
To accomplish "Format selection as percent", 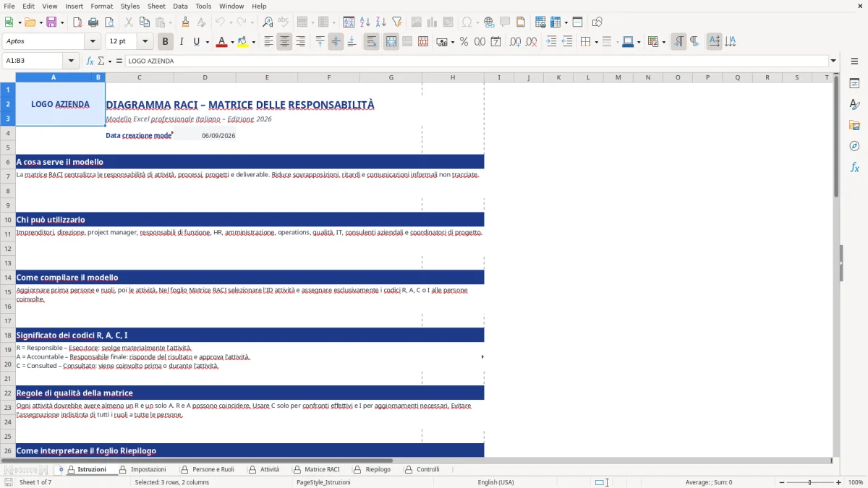I will [x=464, y=42].
